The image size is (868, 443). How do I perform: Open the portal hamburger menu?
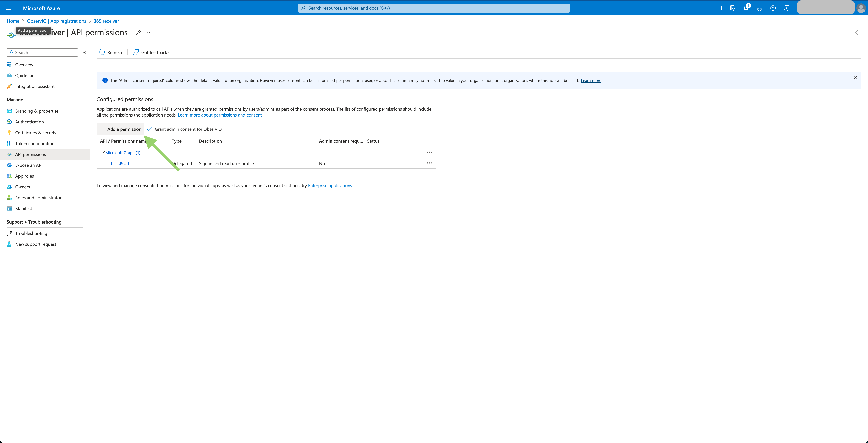[8, 8]
